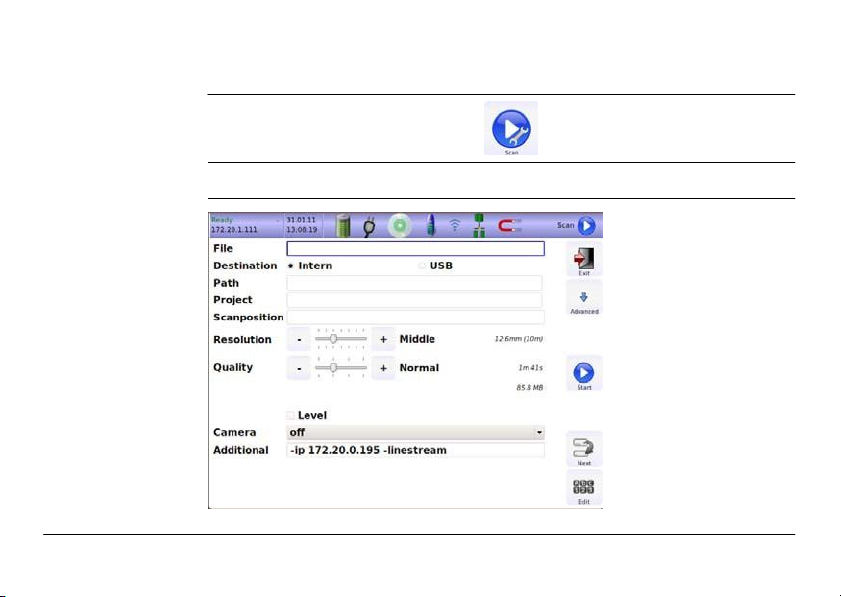Click the battery status icon
The image size is (841, 597).
(x=345, y=226)
